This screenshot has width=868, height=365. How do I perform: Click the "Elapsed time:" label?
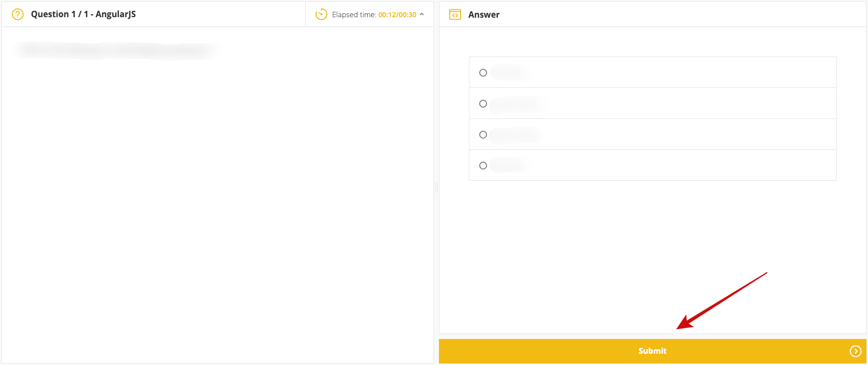(354, 15)
